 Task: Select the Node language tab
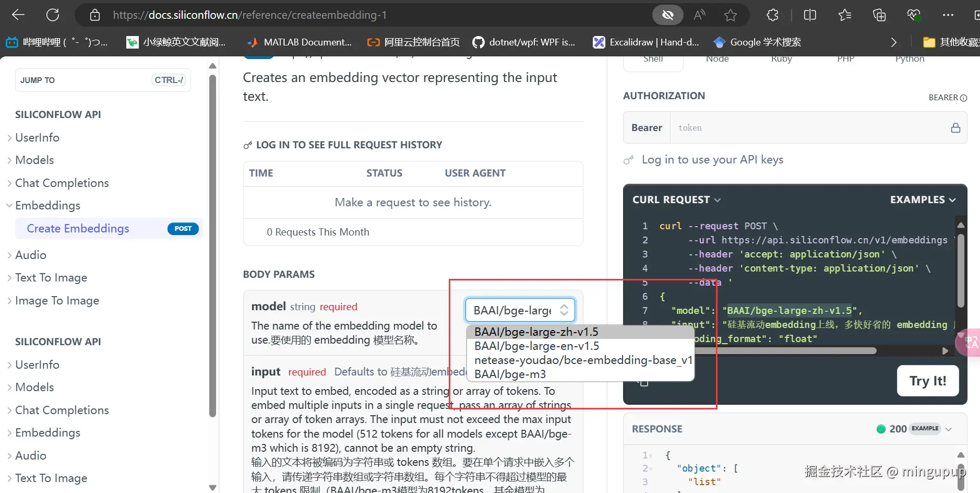point(717,59)
